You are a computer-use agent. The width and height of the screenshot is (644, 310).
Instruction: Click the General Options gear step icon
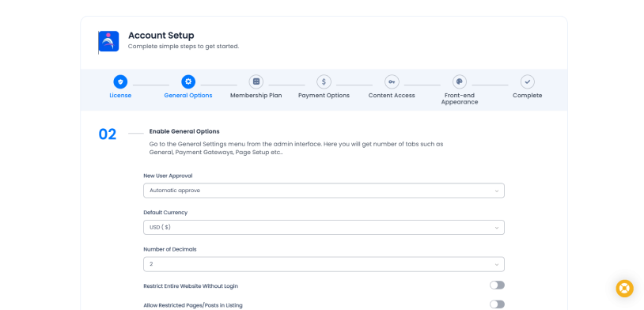pos(188,81)
